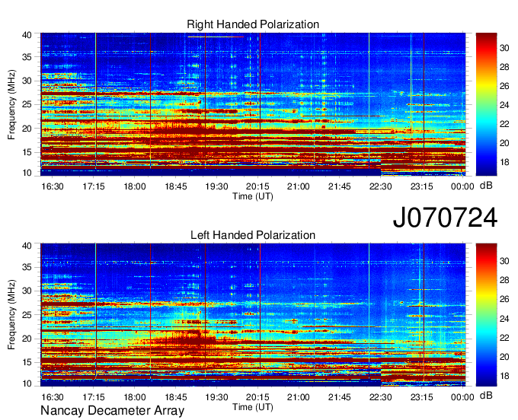Click the 40 MHz frequency tick on lower plot
518x420 pixels.
(27, 246)
